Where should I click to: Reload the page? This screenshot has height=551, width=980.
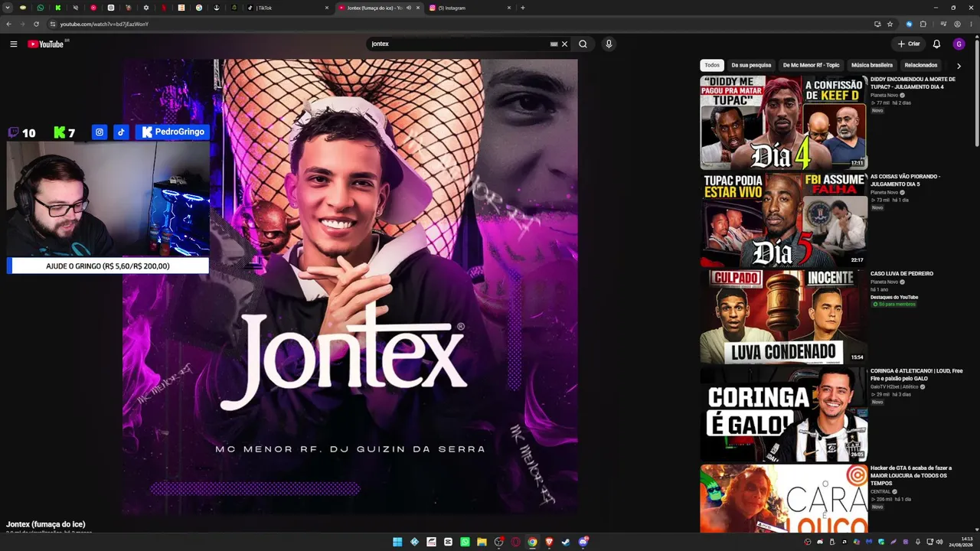point(36,24)
